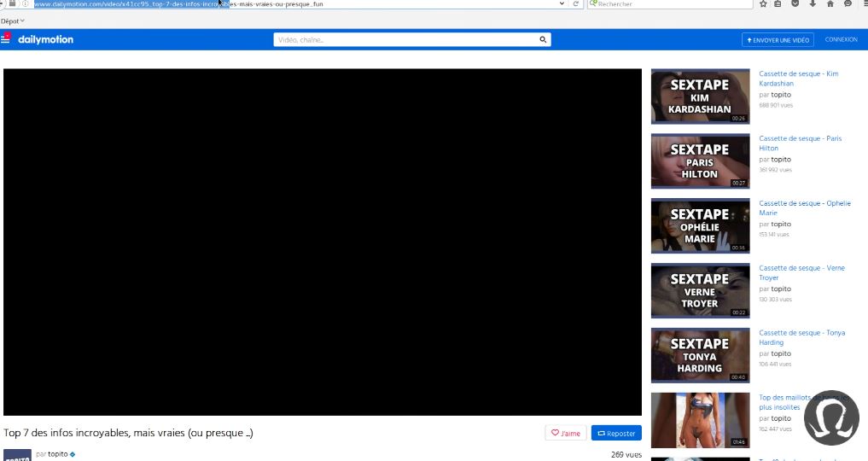The width and height of the screenshot is (868, 461).
Task: Click the Reposter button
Action: (616, 433)
